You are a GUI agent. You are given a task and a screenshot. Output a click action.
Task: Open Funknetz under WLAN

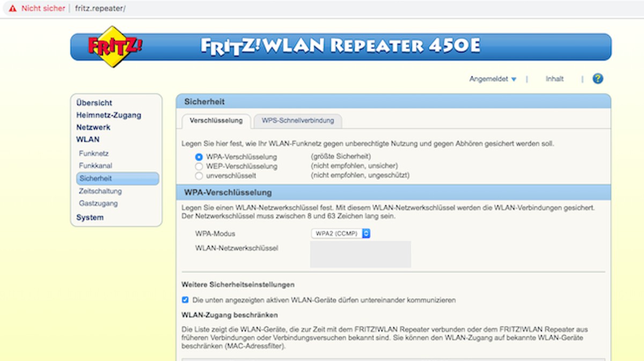pyautogui.click(x=94, y=153)
